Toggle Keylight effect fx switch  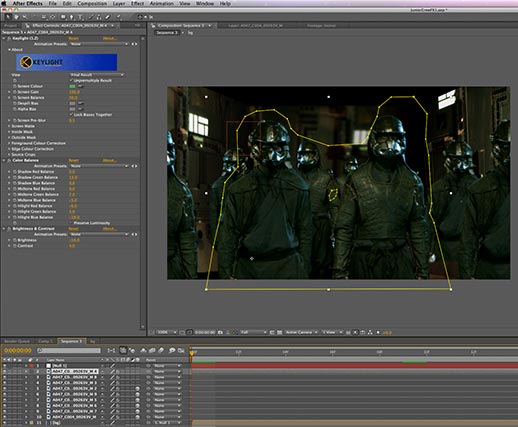tap(9, 38)
